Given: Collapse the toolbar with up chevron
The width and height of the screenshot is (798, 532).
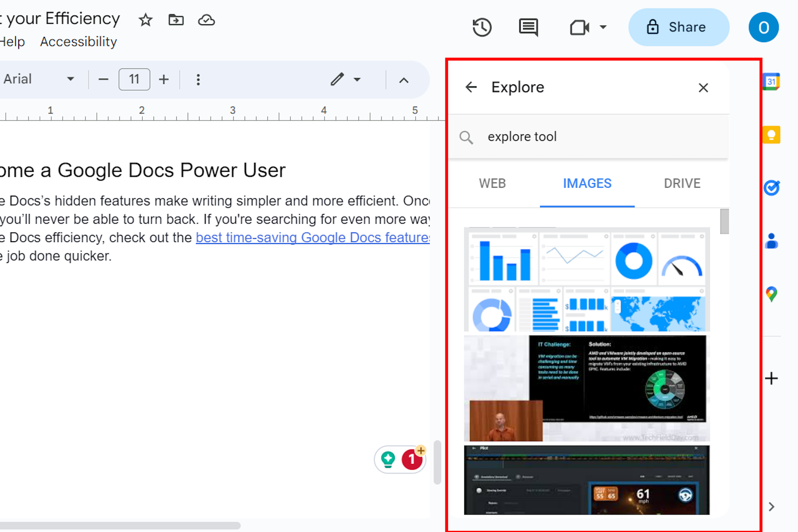Looking at the screenshot, I should pos(404,80).
